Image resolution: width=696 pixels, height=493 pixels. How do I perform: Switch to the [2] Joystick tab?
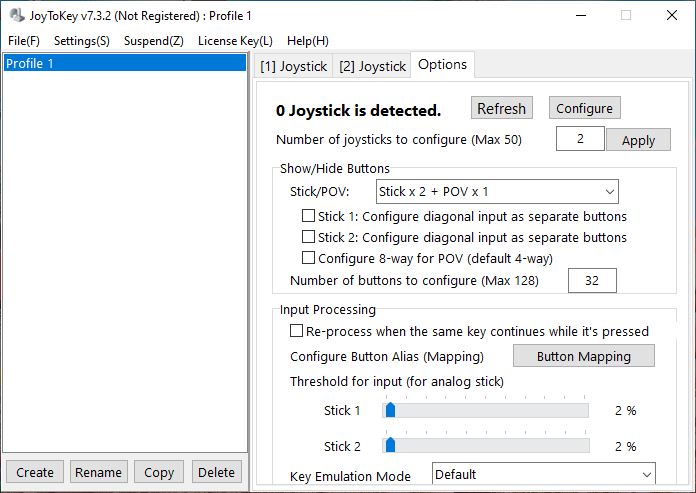click(x=372, y=66)
